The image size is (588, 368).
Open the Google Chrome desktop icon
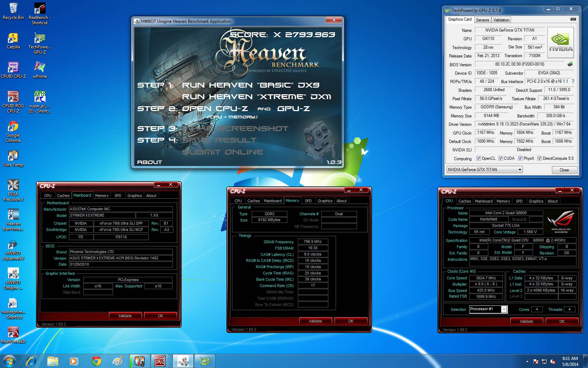coord(13,132)
